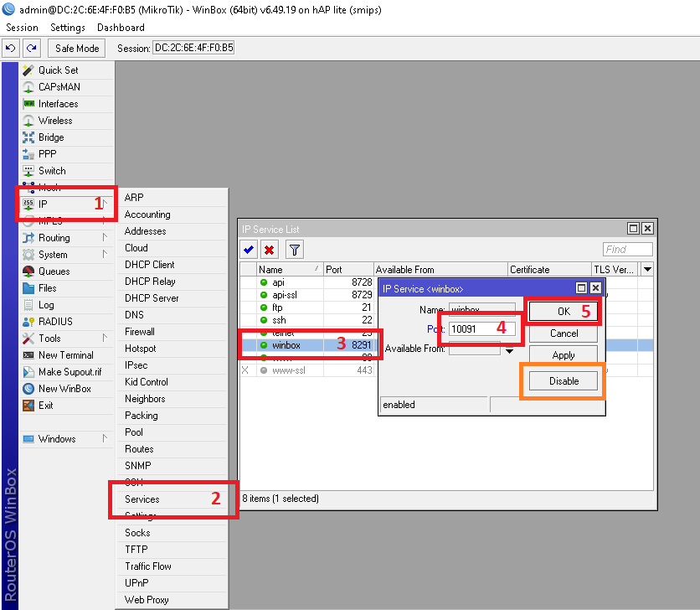Screen dimensions: 700x610
Task: Select Firewall from the IP submenu
Action: tap(140, 332)
